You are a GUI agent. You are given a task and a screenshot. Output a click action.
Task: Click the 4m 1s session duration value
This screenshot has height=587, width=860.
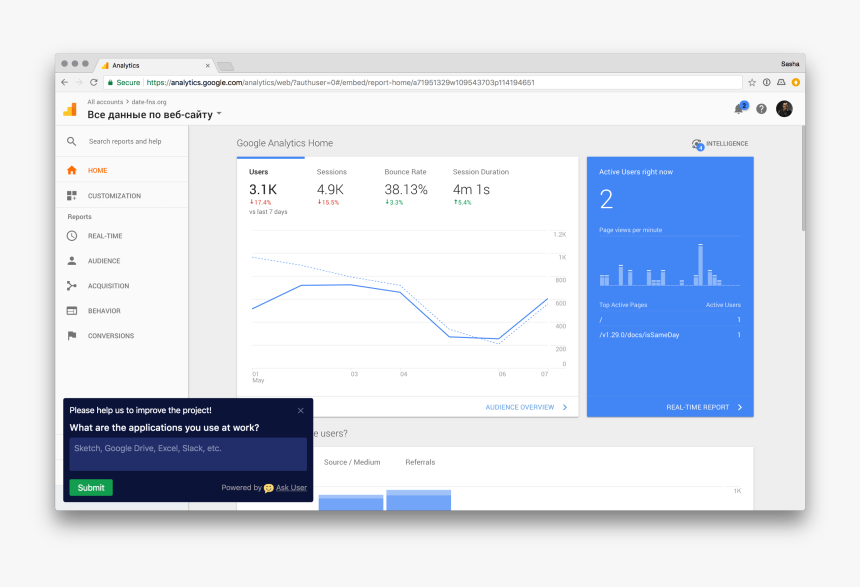pyautogui.click(x=471, y=190)
